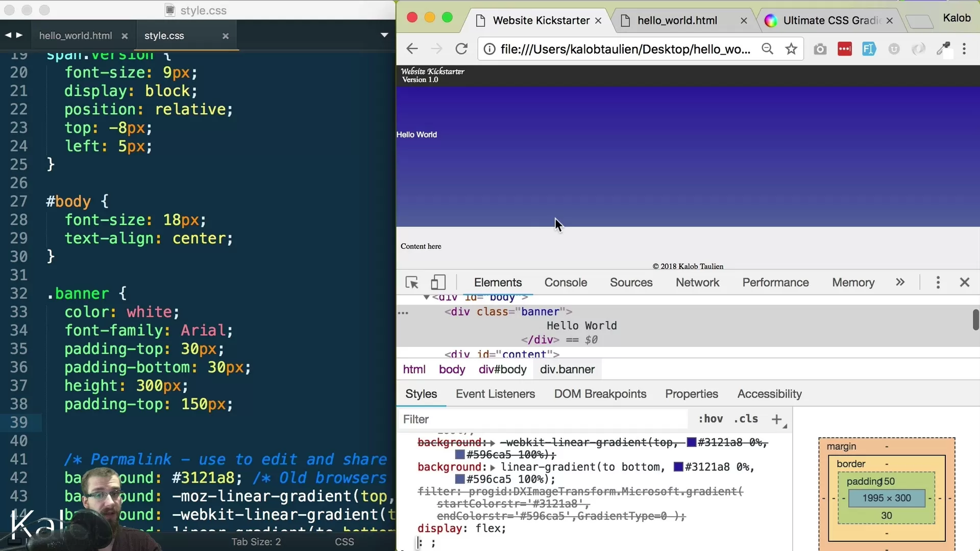Toggle the device toolbar icon
The height and width of the screenshot is (551, 980).
pyautogui.click(x=438, y=283)
